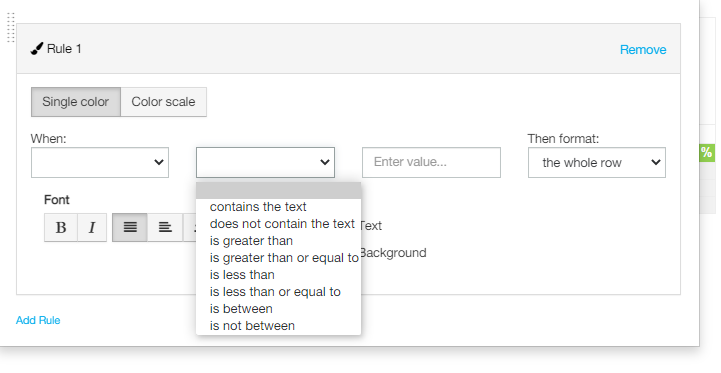Choose 'is not between' option

278,326
